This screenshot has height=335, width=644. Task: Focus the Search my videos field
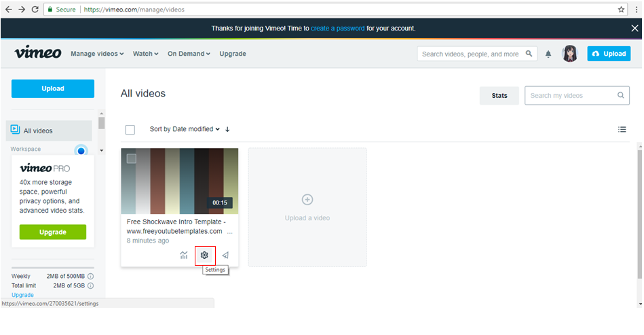(x=577, y=95)
